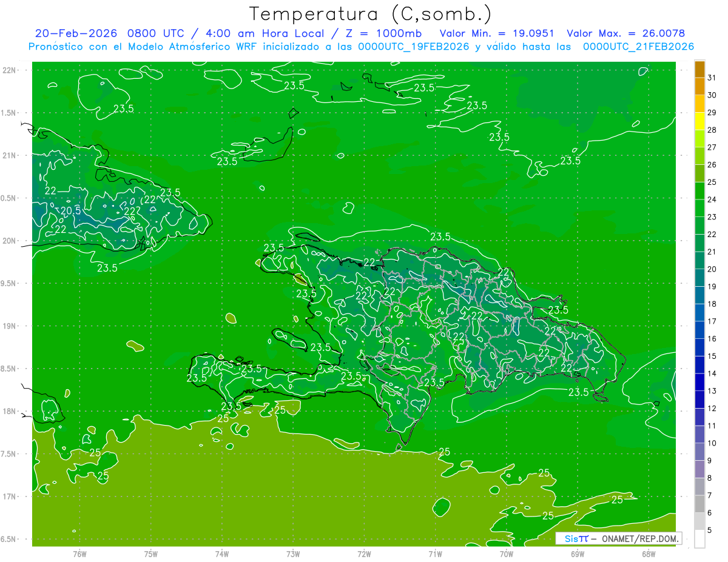The height and width of the screenshot is (562, 728).
Task: Click the yellow color scale segment between 28 and 29
Action: point(699,121)
